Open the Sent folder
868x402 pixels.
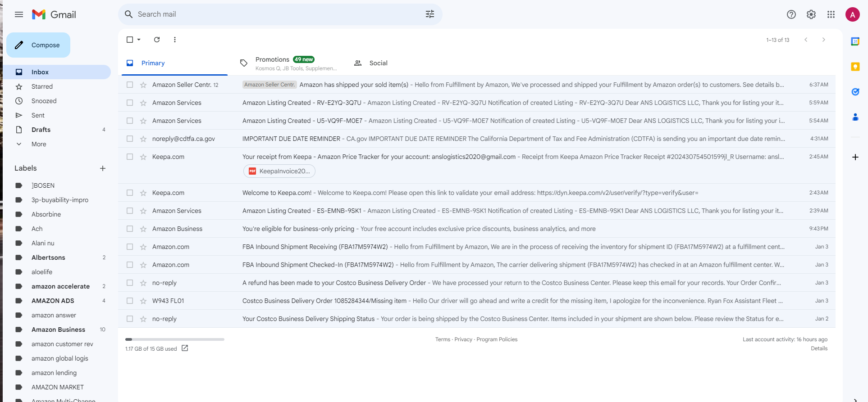57,115
